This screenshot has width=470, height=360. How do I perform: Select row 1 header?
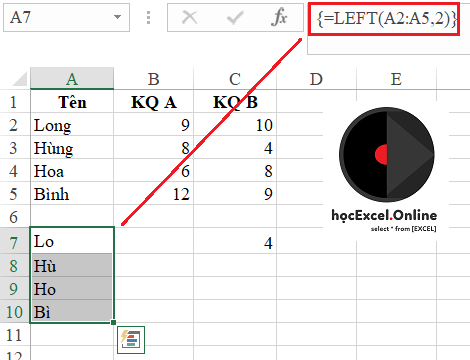point(15,101)
